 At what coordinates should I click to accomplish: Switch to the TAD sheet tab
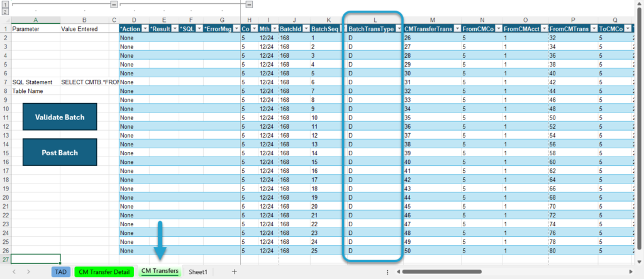(61, 271)
